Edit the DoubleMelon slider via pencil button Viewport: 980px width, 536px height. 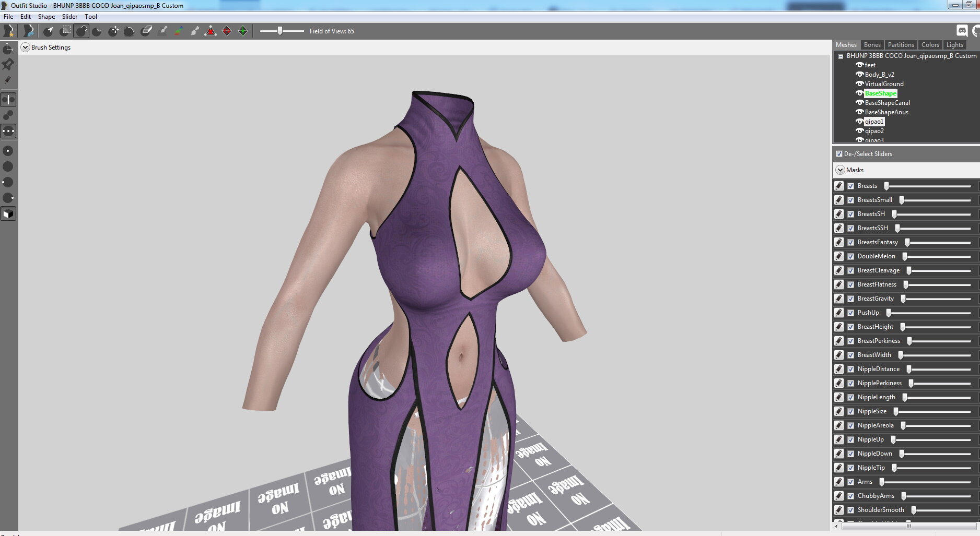point(838,256)
